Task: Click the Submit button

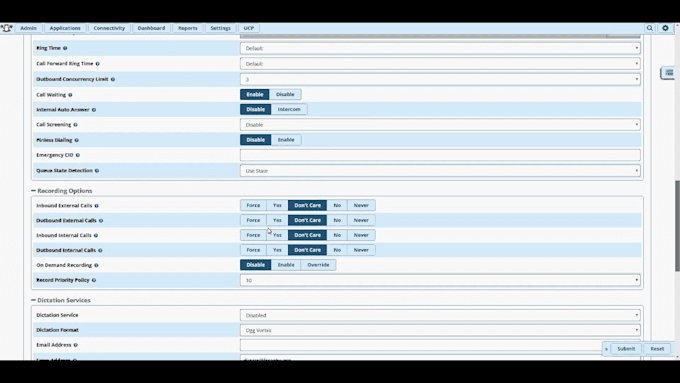Action: [x=626, y=349]
